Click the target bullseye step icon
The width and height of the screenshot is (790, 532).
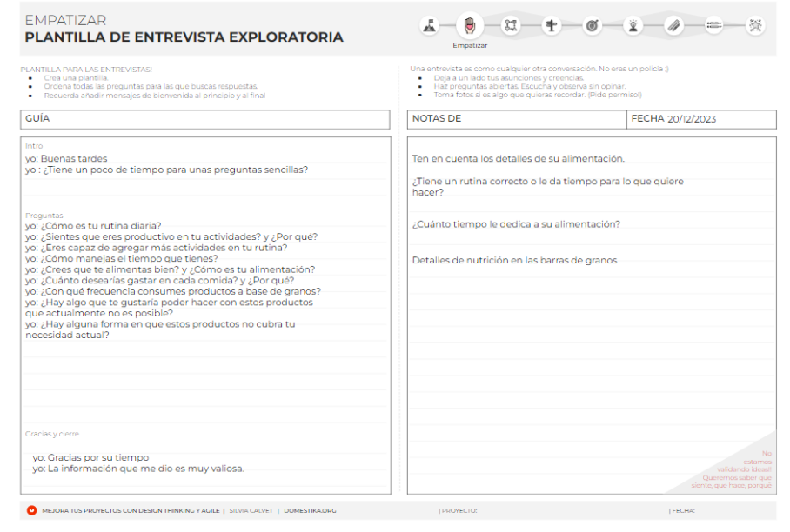(x=592, y=26)
